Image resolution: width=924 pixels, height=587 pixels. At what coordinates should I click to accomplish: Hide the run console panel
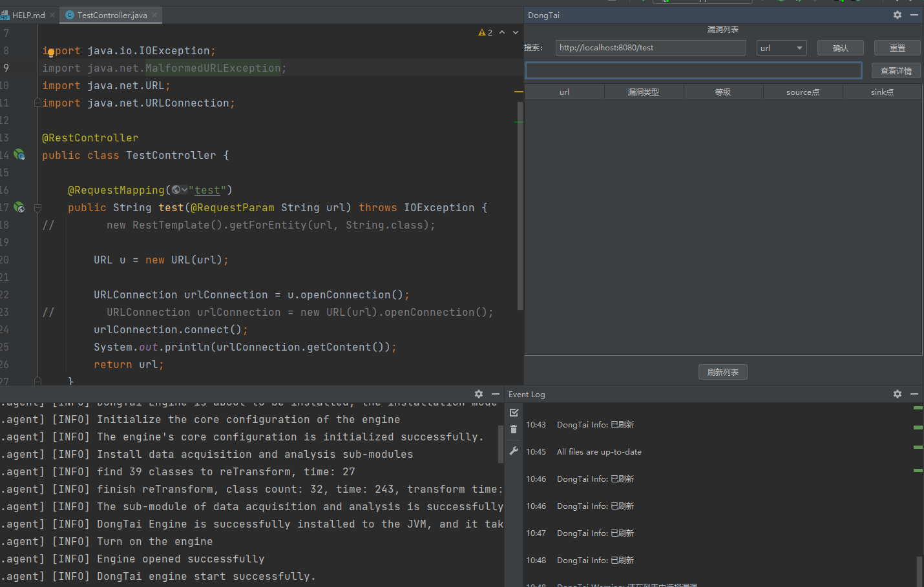pos(496,394)
